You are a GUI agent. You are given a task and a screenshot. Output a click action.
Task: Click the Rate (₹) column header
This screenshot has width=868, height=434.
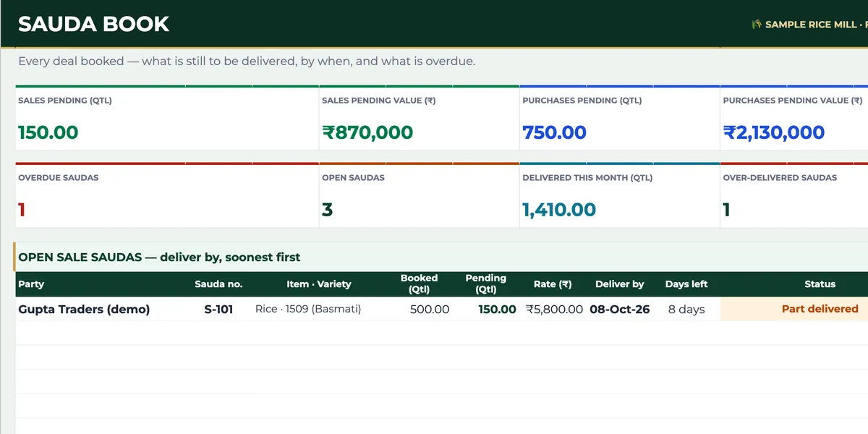point(553,284)
